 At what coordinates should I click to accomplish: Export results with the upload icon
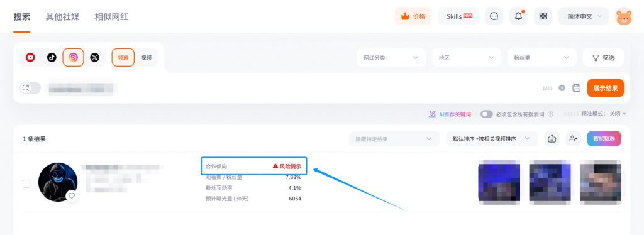[552, 139]
